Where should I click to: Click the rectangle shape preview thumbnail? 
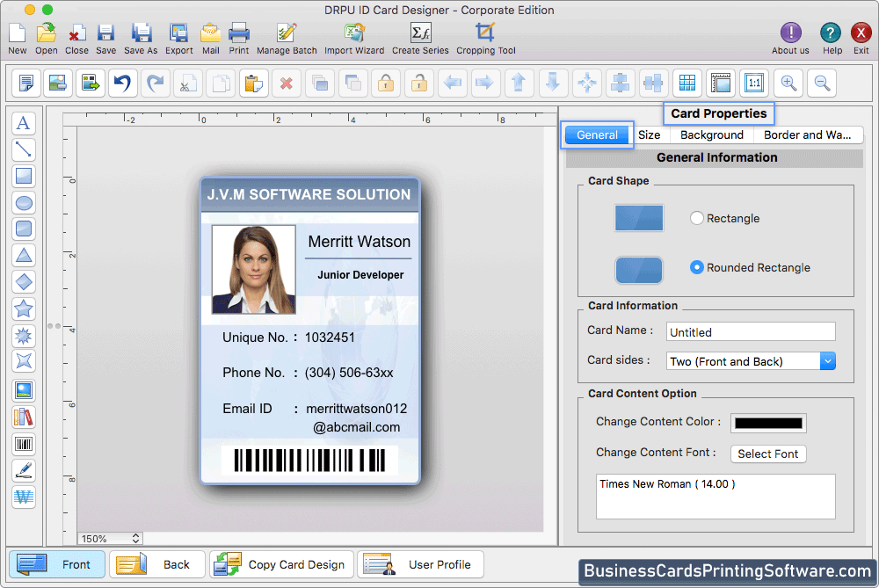click(x=639, y=218)
